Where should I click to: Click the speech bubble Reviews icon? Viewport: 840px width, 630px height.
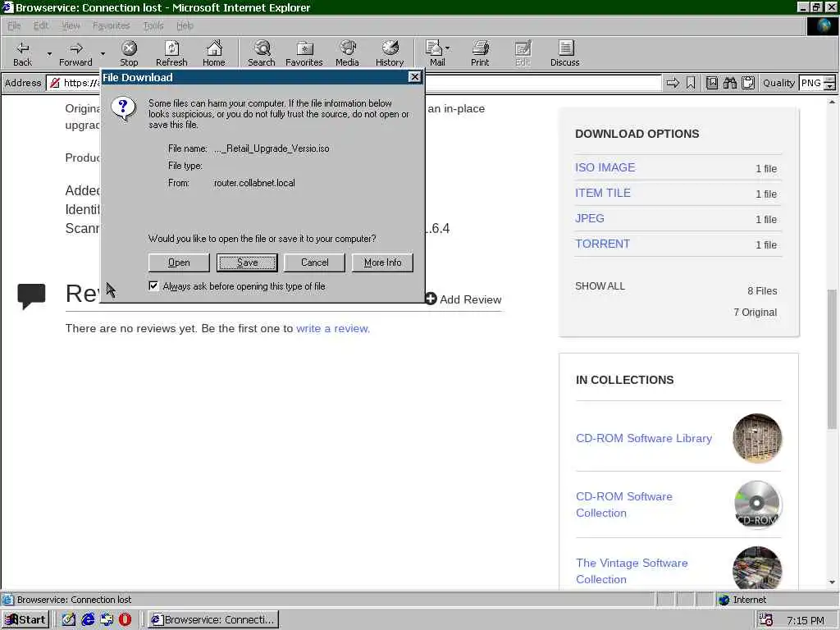pyautogui.click(x=31, y=296)
